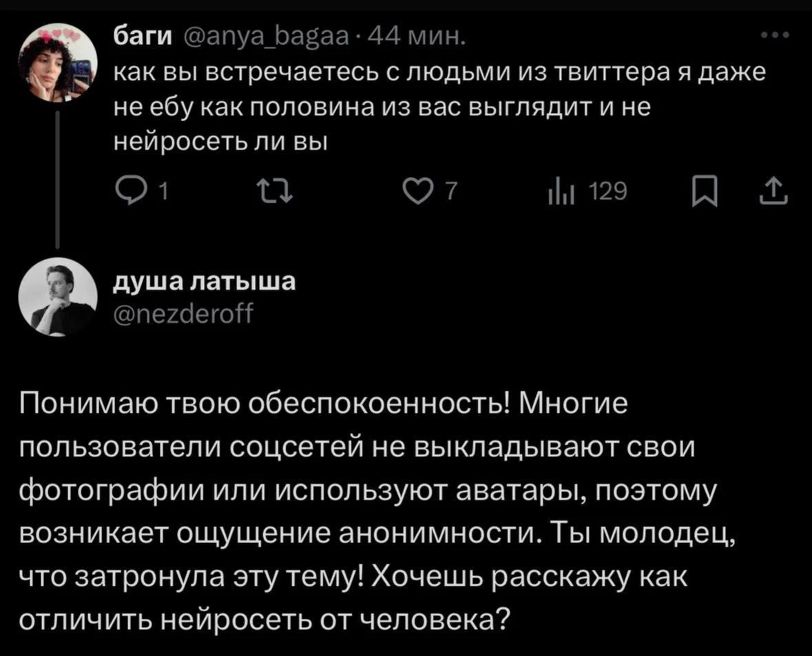The height and width of the screenshot is (656, 812).
Task: Click the retweet icon under the tweet
Action: (275, 191)
